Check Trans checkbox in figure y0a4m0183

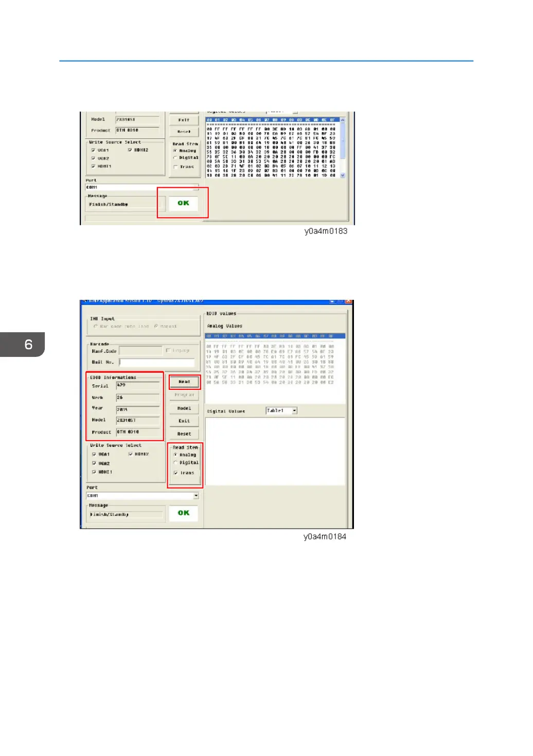(175, 167)
